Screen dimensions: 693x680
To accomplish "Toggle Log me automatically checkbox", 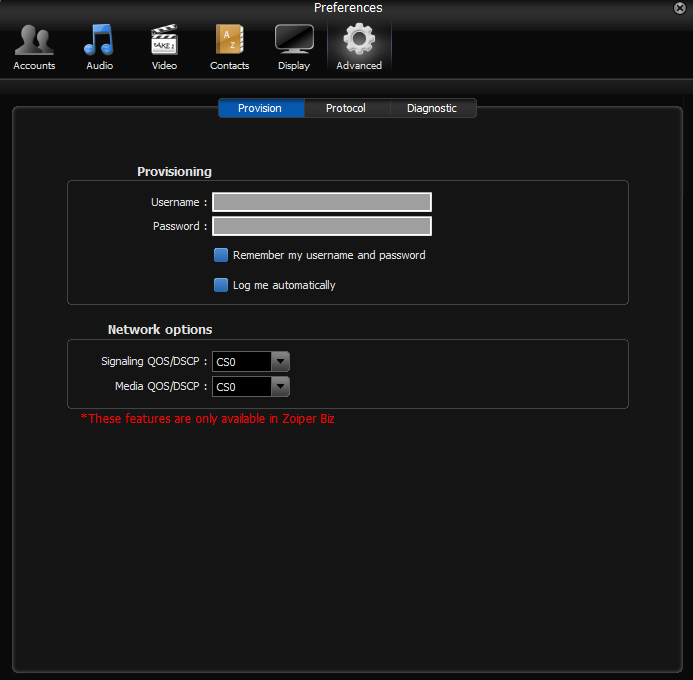I will [221, 285].
